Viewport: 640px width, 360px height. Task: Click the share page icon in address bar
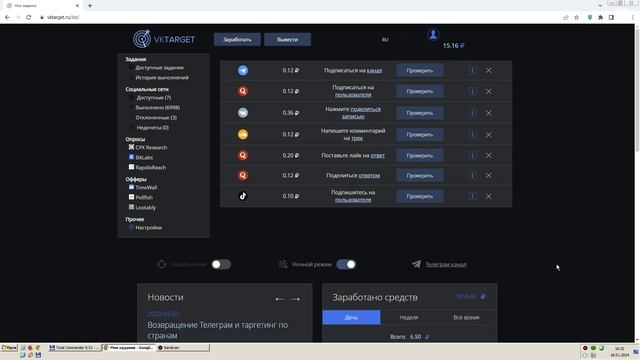[566, 18]
